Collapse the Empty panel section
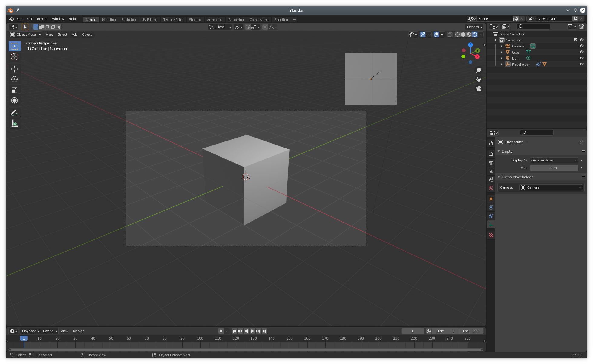 tap(499, 151)
